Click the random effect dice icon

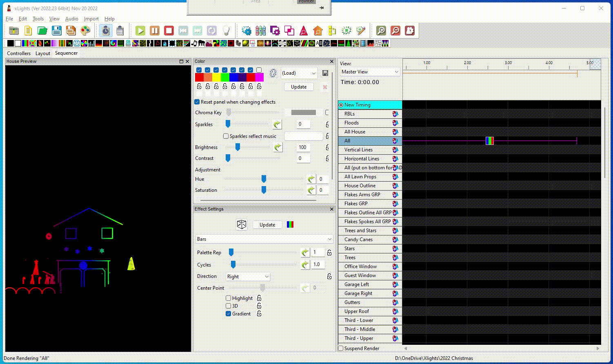(x=242, y=224)
